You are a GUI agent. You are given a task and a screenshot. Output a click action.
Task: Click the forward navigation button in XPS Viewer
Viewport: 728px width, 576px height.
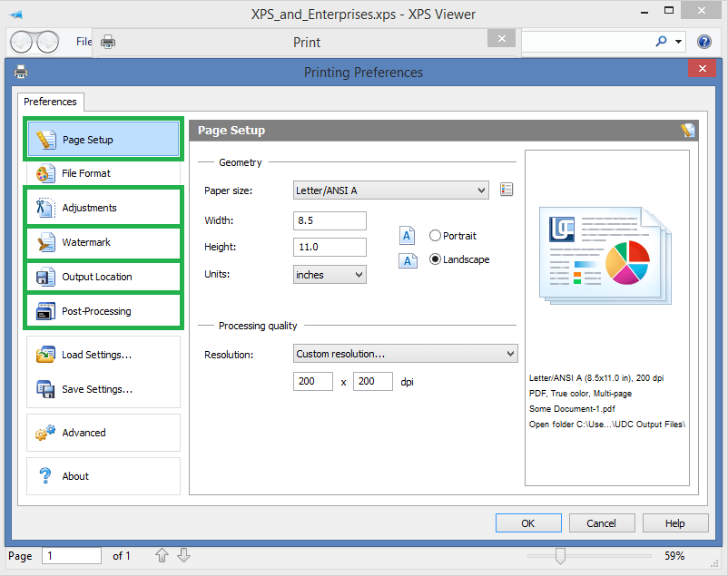click(48, 43)
